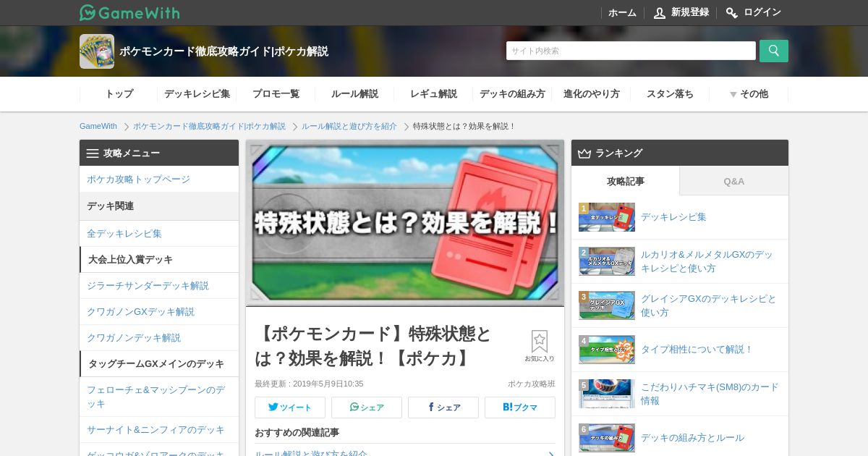
Task: Click the ホーム link in top bar
Action: [622, 12]
